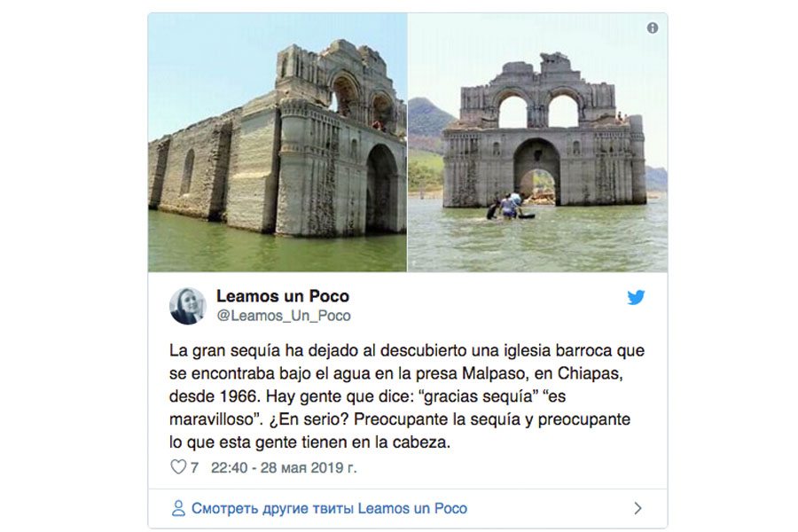The width and height of the screenshot is (798, 532).
Task: Open Twitter via the blue bird logo
Action: click(x=636, y=297)
